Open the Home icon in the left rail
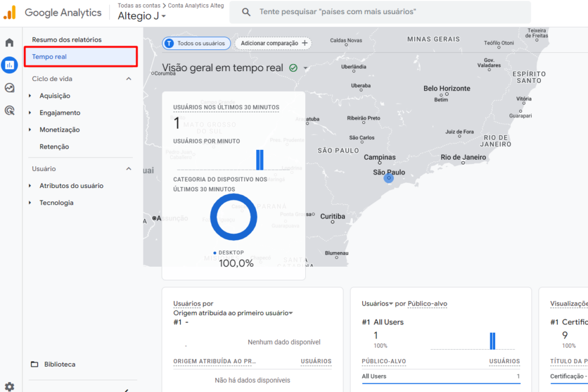Screen dimensions: 588x392 click(x=9, y=42)
